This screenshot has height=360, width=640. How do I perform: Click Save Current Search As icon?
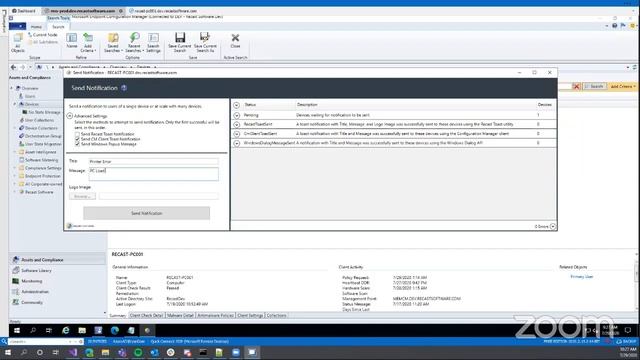(205, 42)
